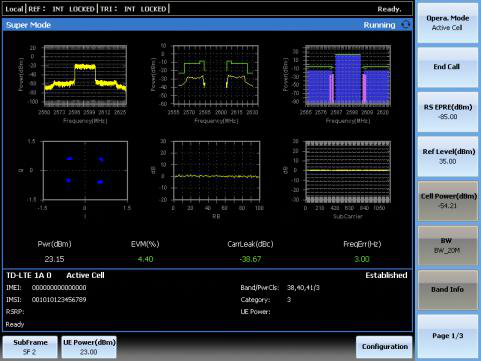Viewport: 481px width, 361px height.
Task: Go to next softkey page via Page 1/3
Action: pyautogui.click(x=447, y=336)
